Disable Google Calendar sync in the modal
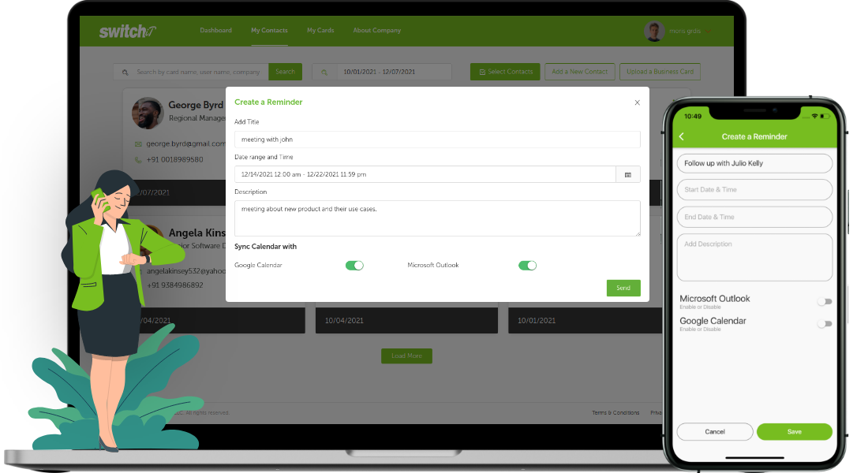The image size is (868, 473). tap(354, 265)
